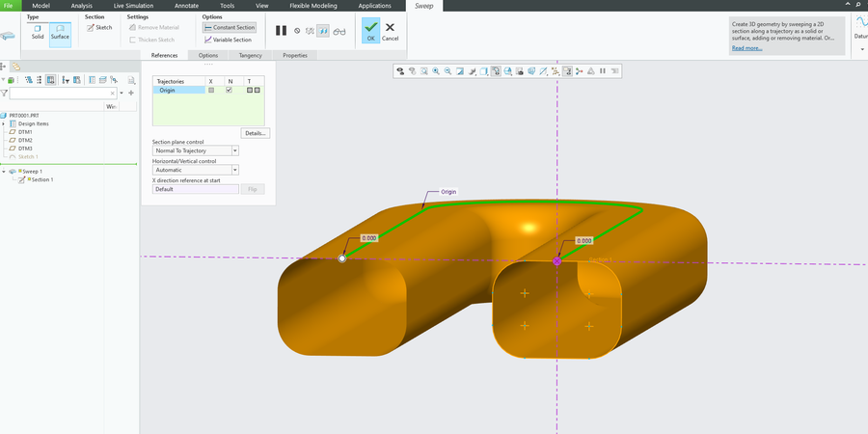Open the Tangency tab
The width and height of the screenshot is (868, 434).
click(x=250, y=56)
